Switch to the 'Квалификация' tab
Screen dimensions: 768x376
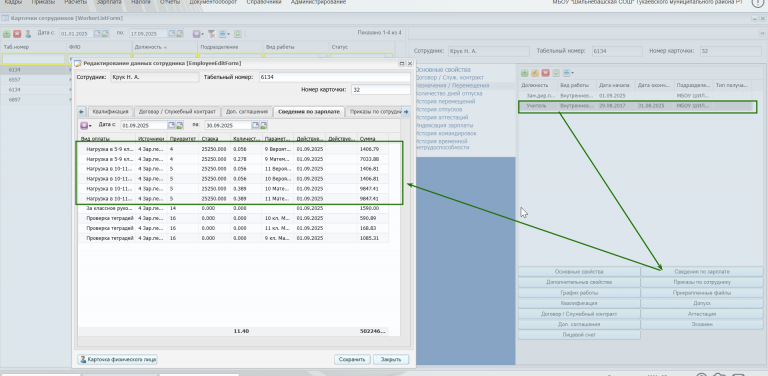(x=110, y=112)
